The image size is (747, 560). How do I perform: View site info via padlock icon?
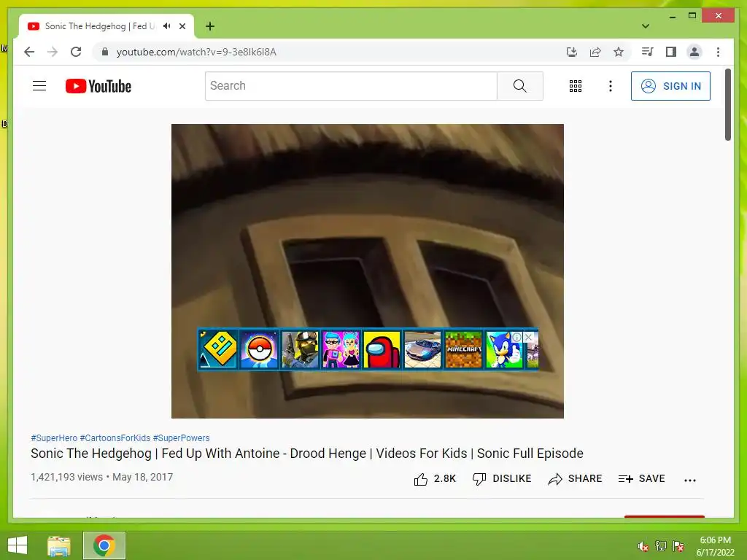(105, 52)
